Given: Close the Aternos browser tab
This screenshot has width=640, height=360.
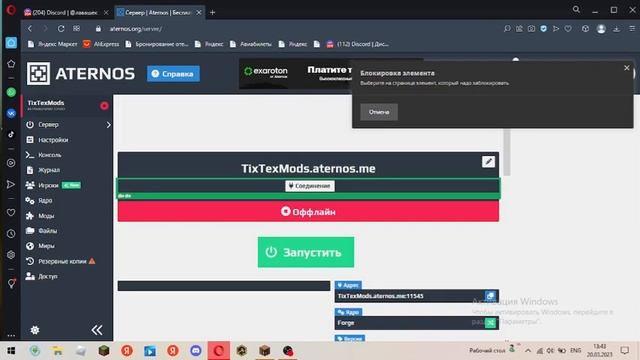Looking at the screenshot, I should coord(199,13).
